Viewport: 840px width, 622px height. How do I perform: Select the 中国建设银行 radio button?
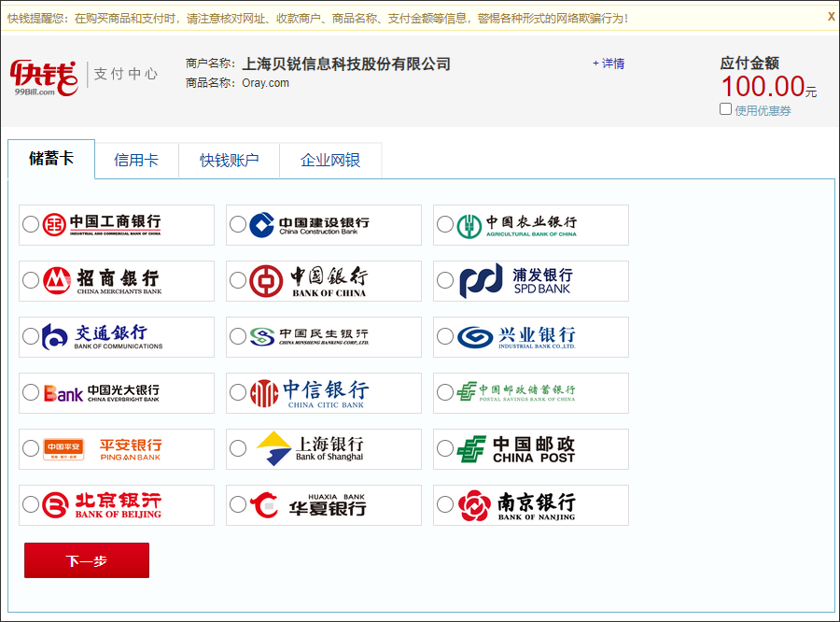[238, 224]
